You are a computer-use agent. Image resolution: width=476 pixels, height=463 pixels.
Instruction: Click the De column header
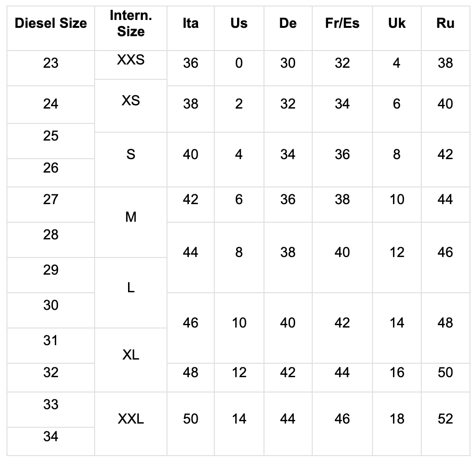pos(288,23)
